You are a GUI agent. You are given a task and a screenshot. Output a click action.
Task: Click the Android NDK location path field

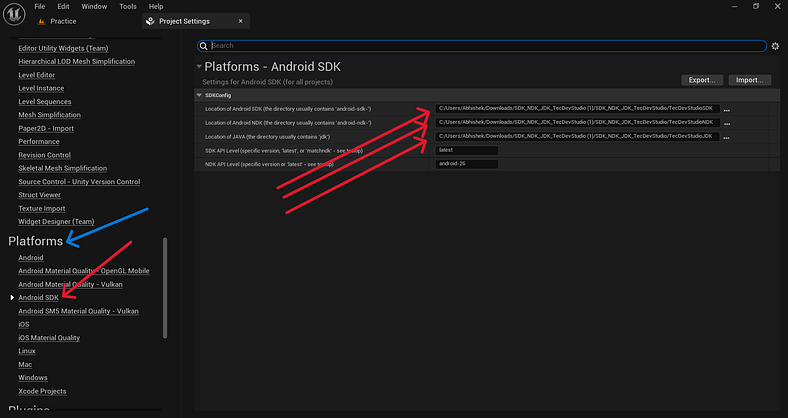(577, 123)
